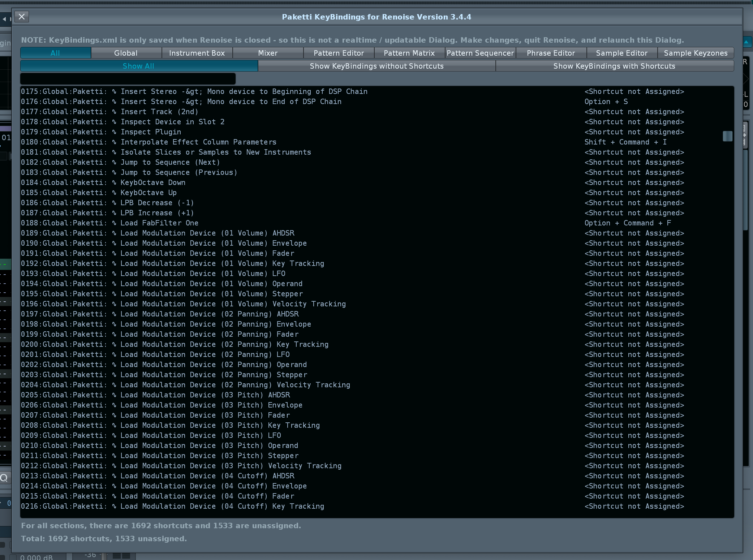
Task: Select the Load FabFilter One keybinding row
Action: tap(159, 223)
